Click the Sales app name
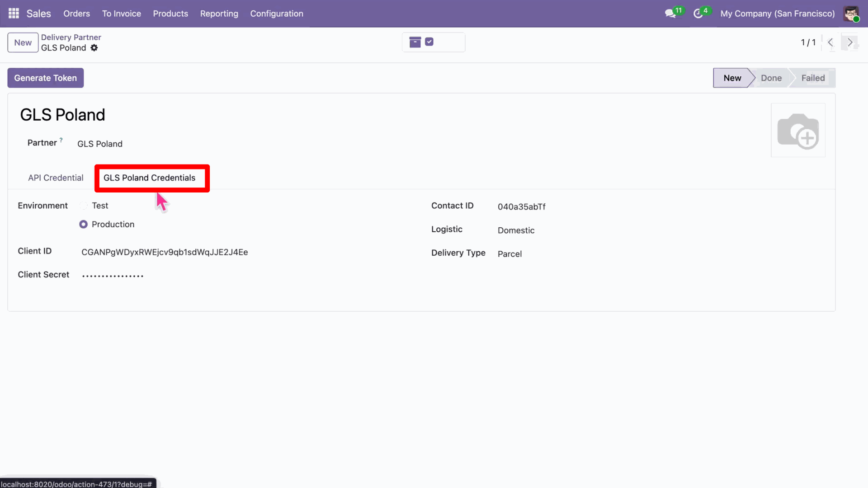Screen dimensions: 868x488 (x=38, y=14)
